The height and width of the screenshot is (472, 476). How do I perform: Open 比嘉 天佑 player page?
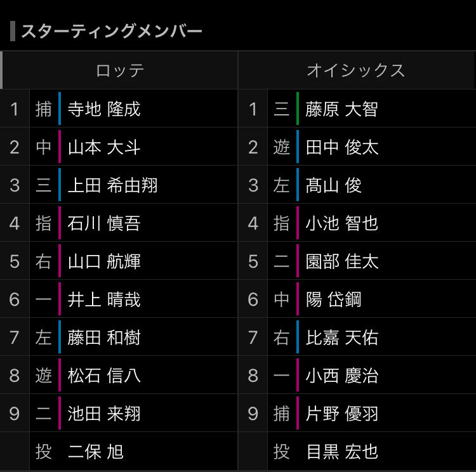342,338
